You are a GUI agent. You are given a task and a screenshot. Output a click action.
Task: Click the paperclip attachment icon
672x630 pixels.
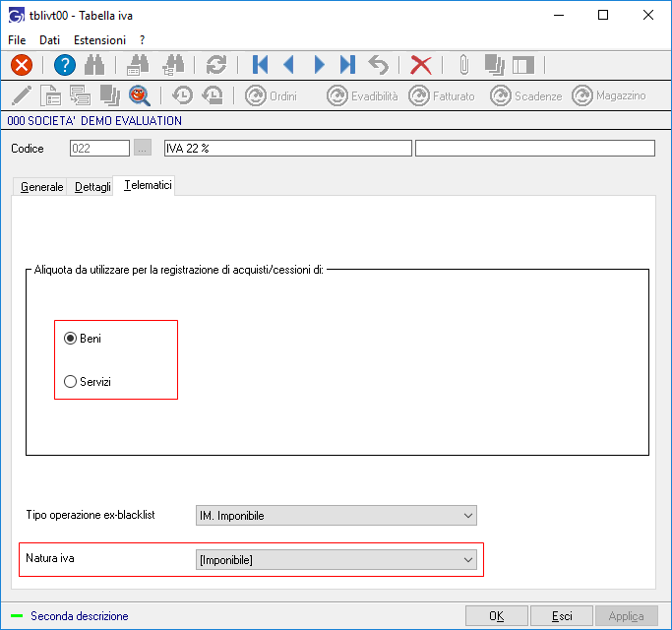tap(464, 65)
